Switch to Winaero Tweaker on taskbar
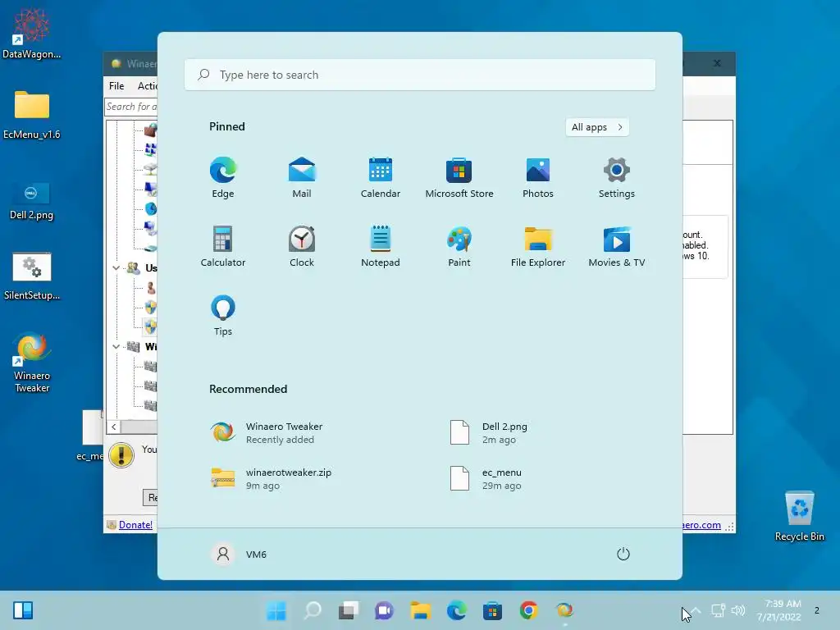The image size is (840, 630). 564,610
